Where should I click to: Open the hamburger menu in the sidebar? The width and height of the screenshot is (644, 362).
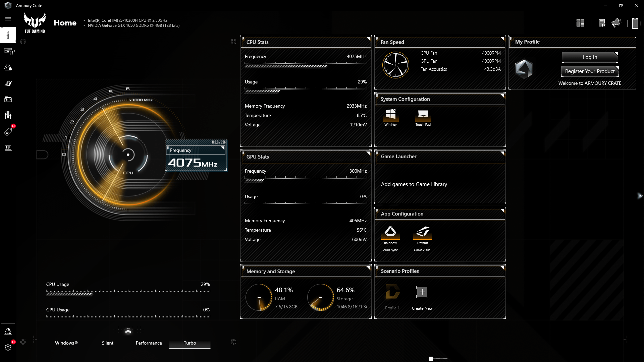click(x=8, y=19)
